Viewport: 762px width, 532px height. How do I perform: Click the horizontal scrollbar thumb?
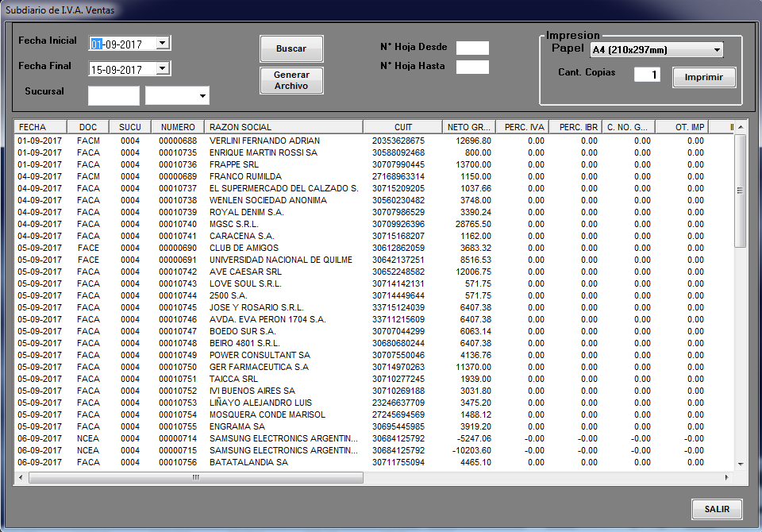point(196,477)
